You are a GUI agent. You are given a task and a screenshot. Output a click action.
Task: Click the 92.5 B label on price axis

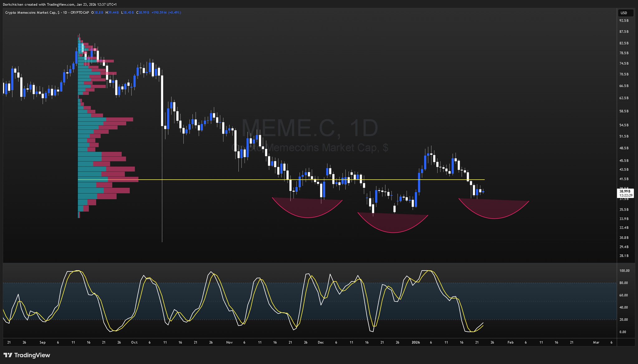[x=624, y=21]
